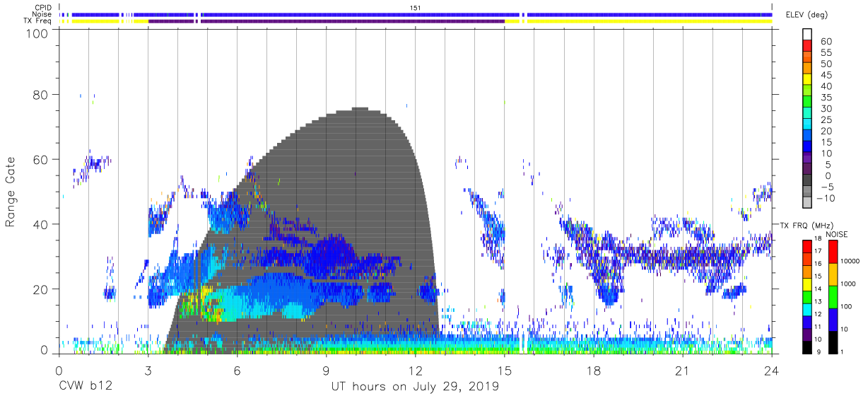The height and width of the screenshot is (401, 868).
Task: Click the 80 tick on the Range Gate axis
Action: [41, 94]
